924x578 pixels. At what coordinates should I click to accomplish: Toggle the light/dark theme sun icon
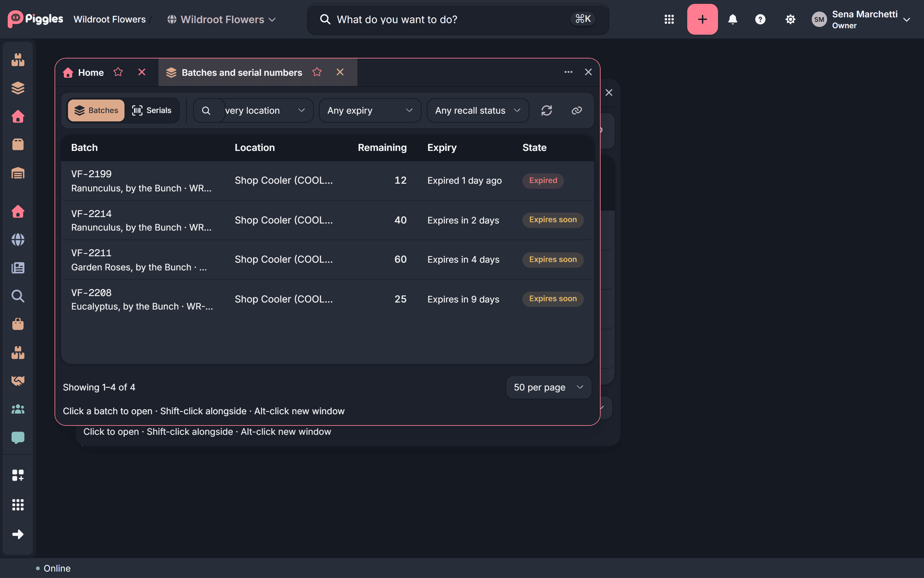point(790,19)
